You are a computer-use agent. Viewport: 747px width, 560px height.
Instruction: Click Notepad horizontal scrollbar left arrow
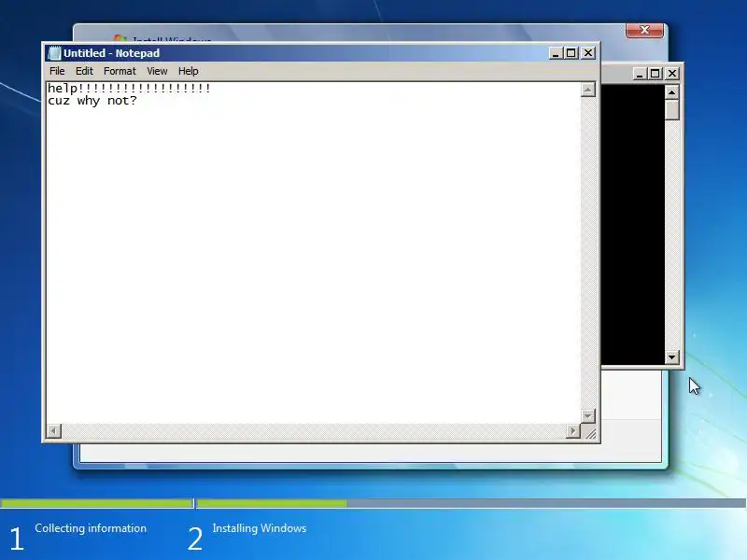(54, 431)
